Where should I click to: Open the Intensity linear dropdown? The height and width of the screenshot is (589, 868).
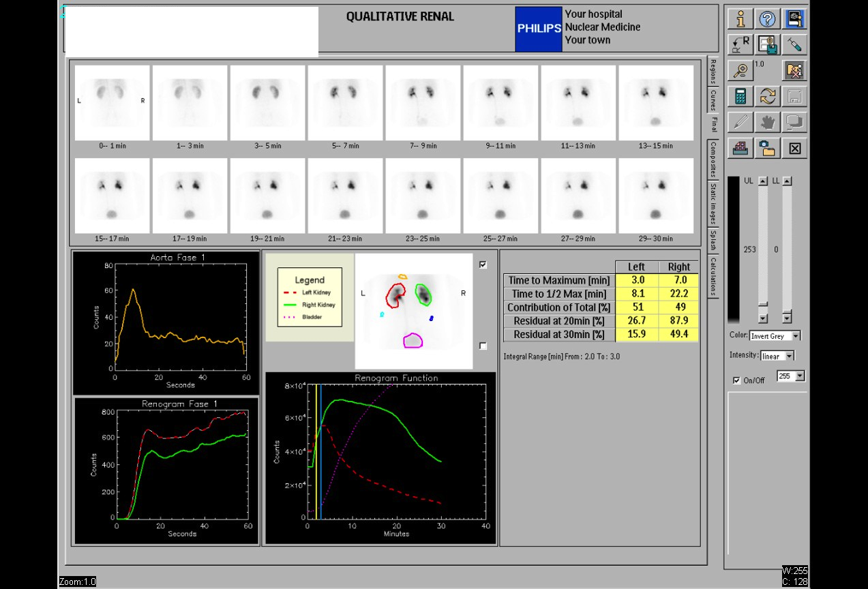coord(777,356)
